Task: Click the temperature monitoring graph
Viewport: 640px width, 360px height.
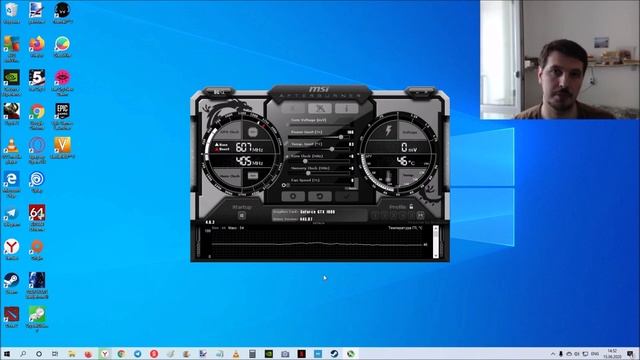Action: [x=318, y=244]
